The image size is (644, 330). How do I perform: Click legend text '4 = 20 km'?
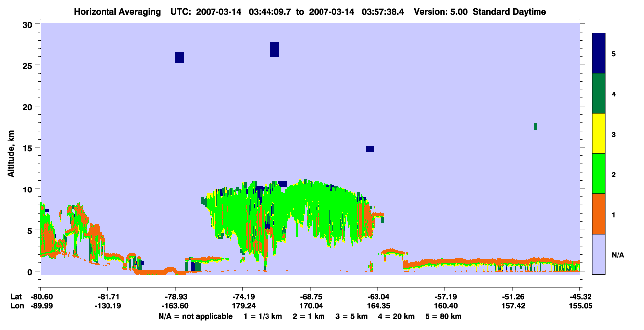[x=397, y=316]
